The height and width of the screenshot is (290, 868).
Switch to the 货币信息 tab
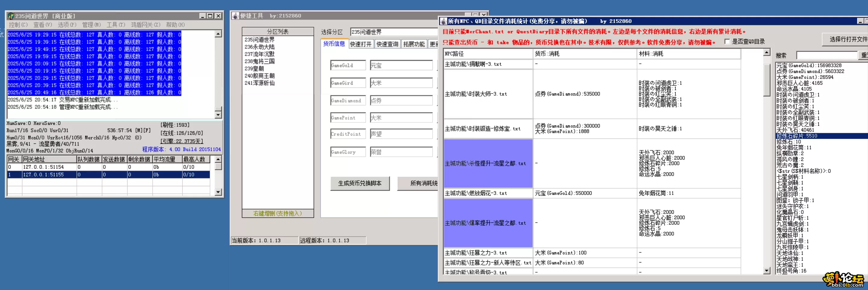(x=334, y=44)
